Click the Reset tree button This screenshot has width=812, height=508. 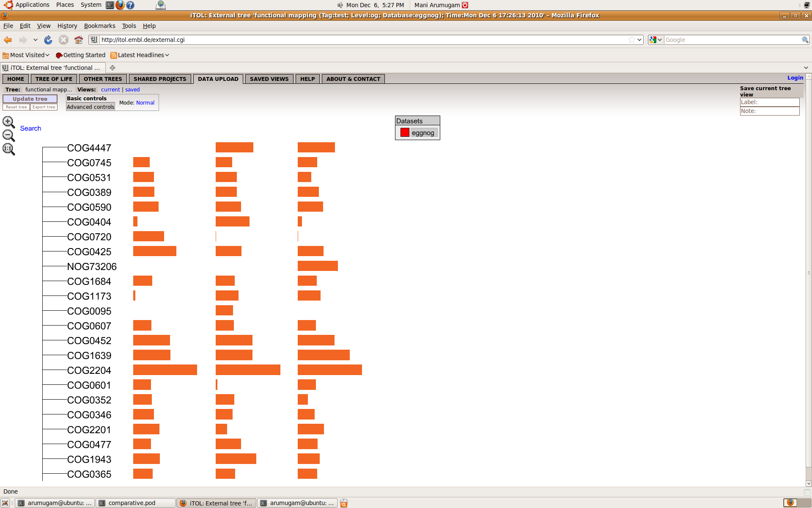(16, 107)
